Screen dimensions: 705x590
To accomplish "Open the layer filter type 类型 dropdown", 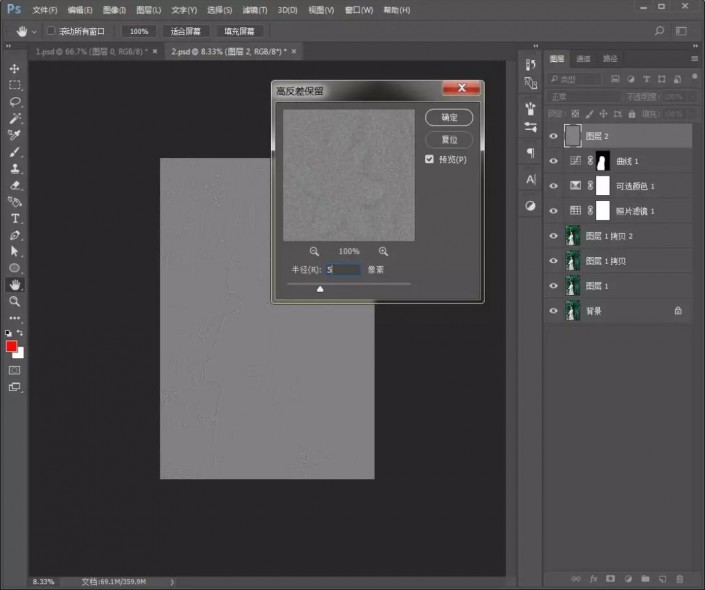I will pyautogui.click(x=574, y=79).
